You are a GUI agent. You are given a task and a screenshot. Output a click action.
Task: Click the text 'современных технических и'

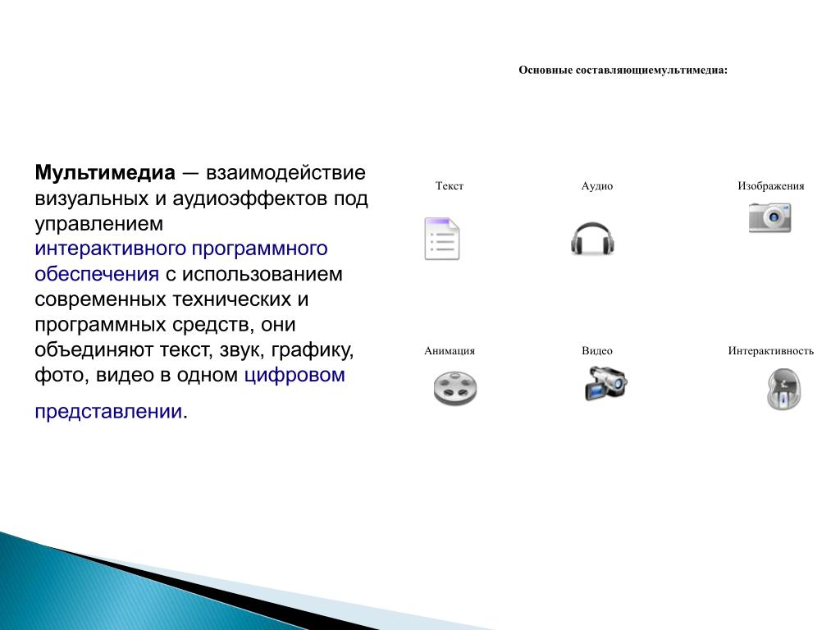pos(171,299)
